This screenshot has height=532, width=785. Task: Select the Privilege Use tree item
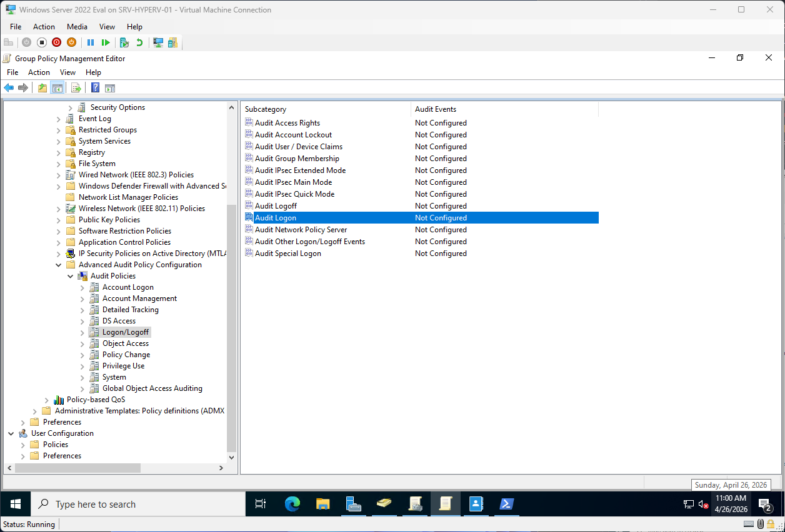pos(123,366)
